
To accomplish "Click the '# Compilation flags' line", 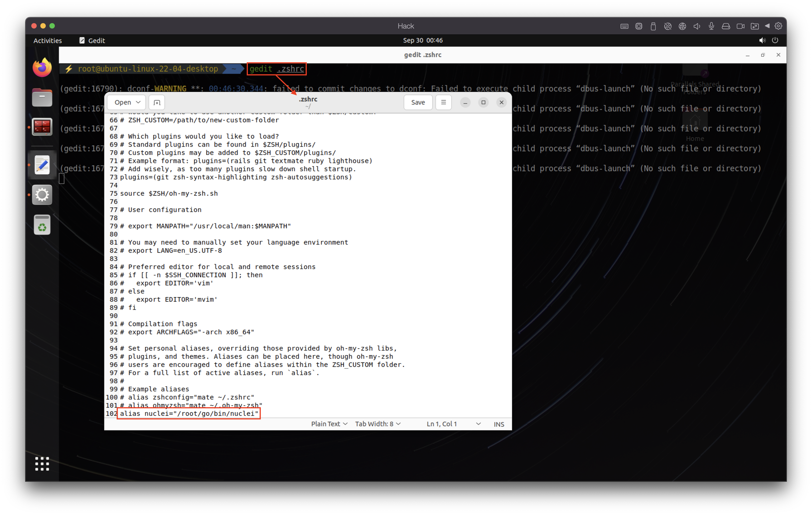I will (x=159, y=324).
